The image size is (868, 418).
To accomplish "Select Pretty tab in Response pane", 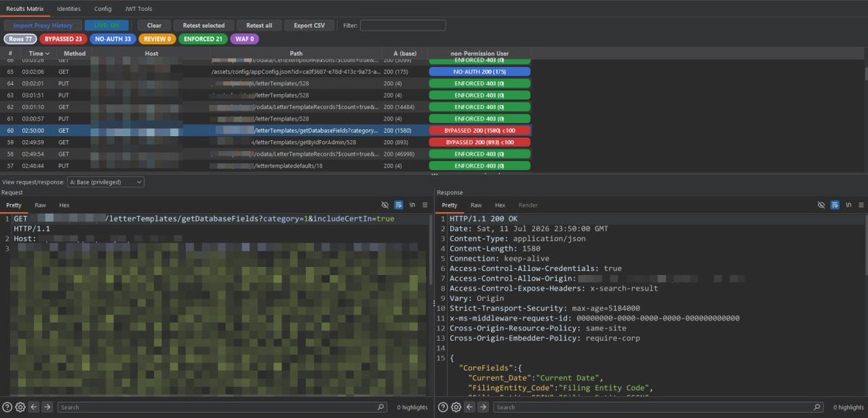I will [450, 205].
